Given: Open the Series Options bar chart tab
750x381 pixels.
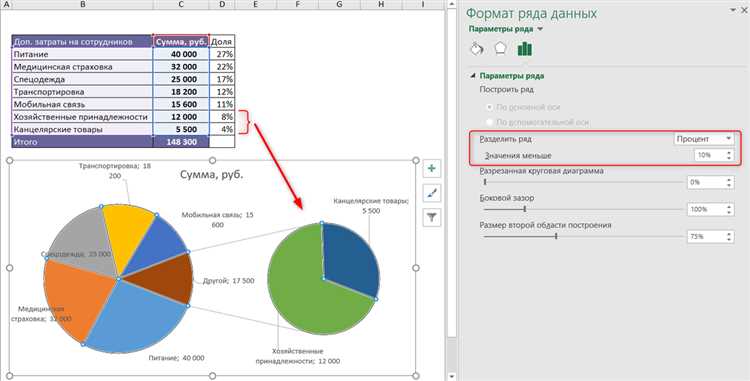Looking at the screenshot, I should click(524, 49).
